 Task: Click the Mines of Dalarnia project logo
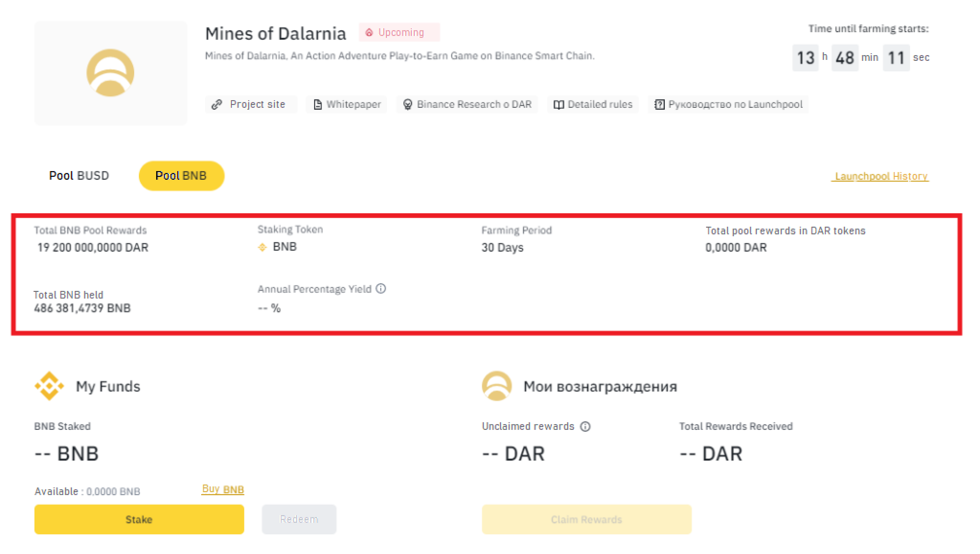[x=110, y=73]
